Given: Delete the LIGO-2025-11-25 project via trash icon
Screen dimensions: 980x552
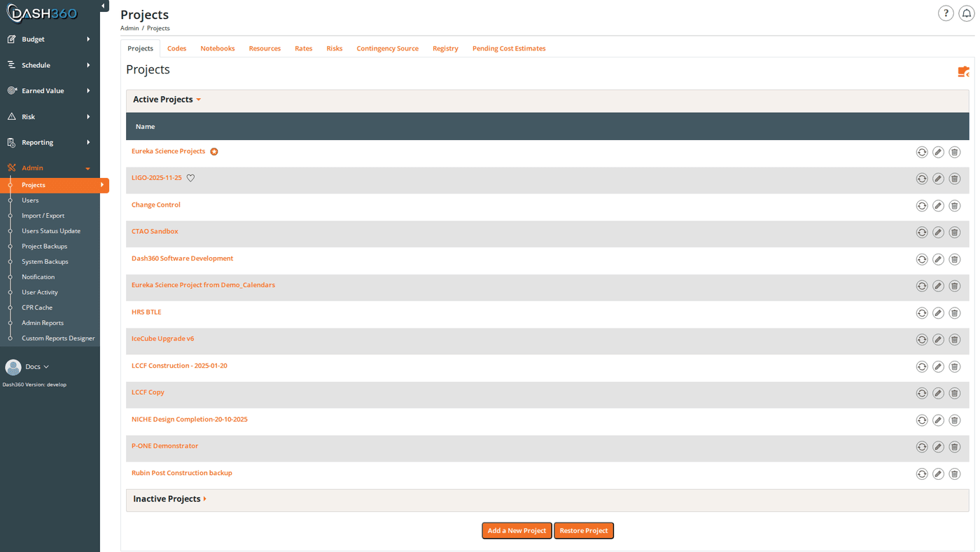Looking at the screenshot, I should [954, 179].
